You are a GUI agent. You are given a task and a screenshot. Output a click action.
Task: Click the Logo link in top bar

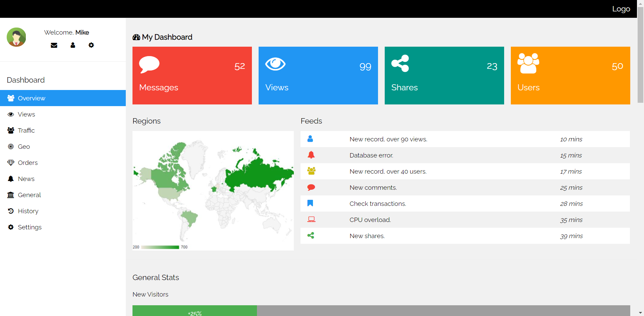pos(621,9)
